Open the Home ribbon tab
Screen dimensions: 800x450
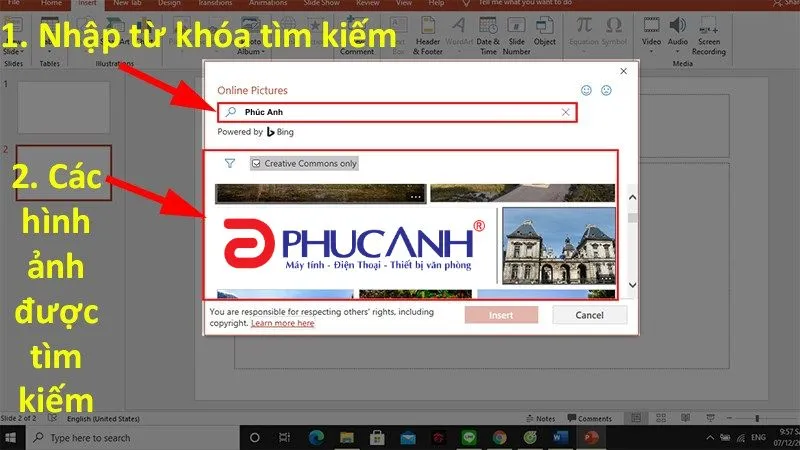(x=51, y=3)
